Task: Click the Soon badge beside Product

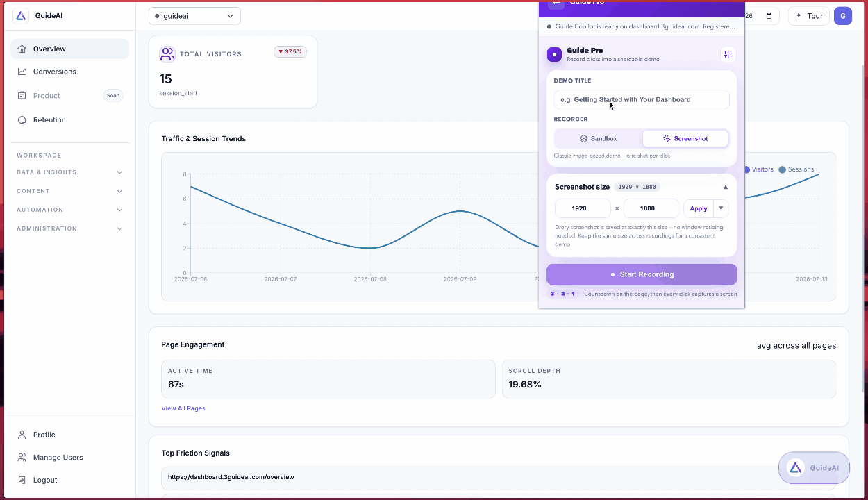Action: (113, 96)
